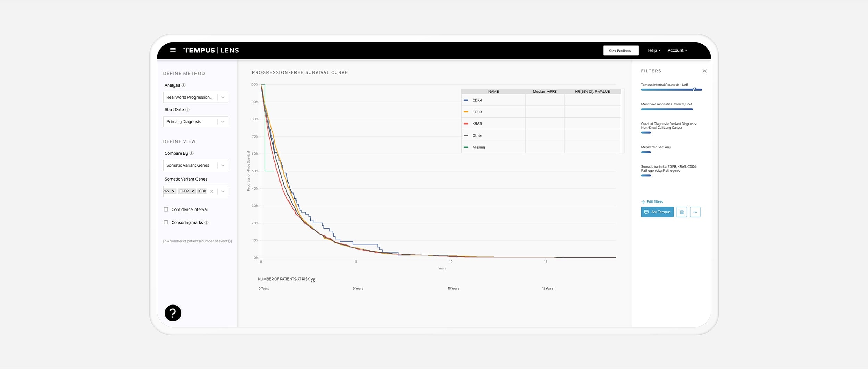Click the Edit filters link
868x369 pixels.
click(652, 202)
